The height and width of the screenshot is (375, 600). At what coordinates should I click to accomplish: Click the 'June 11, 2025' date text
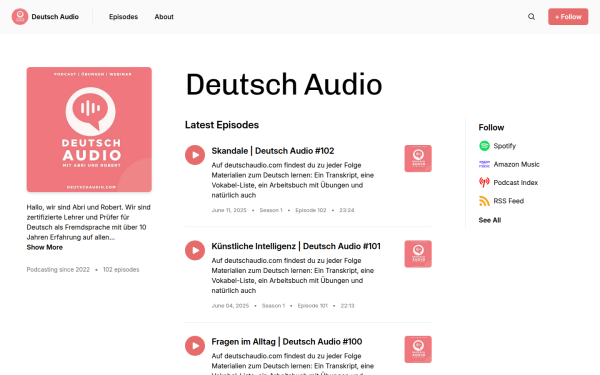point(229,210)
